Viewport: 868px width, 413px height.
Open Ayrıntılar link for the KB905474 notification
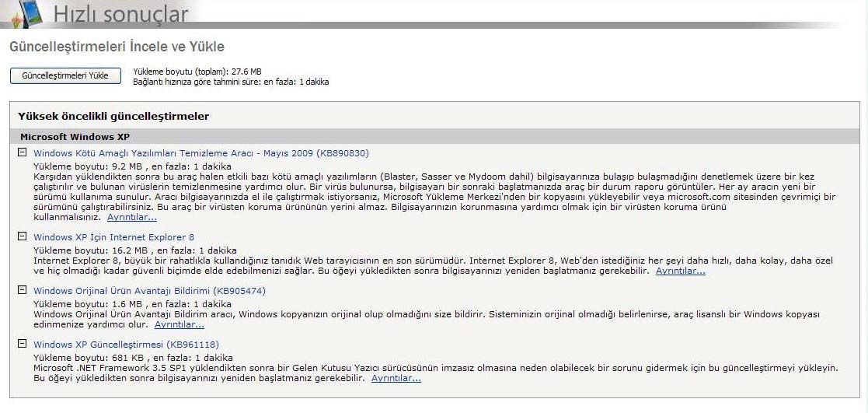(180, 324)
